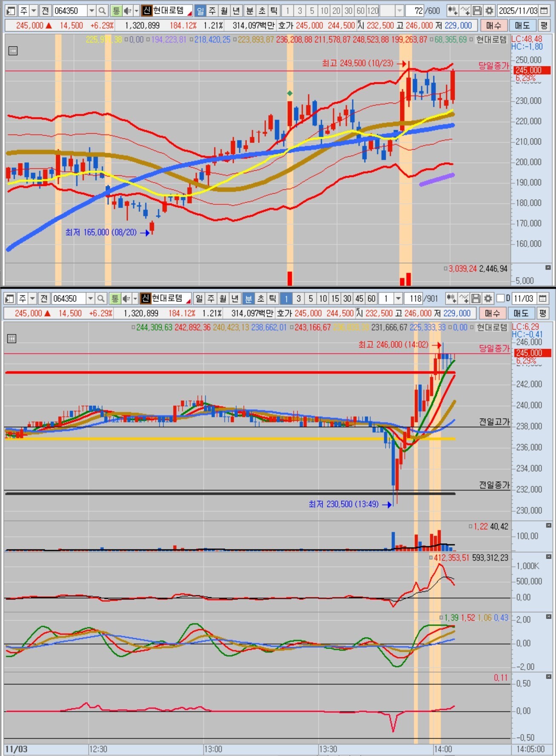Toggle the 218,420,25 indicator legend box
Screen dimensions: 556x756
click(191, 40)
